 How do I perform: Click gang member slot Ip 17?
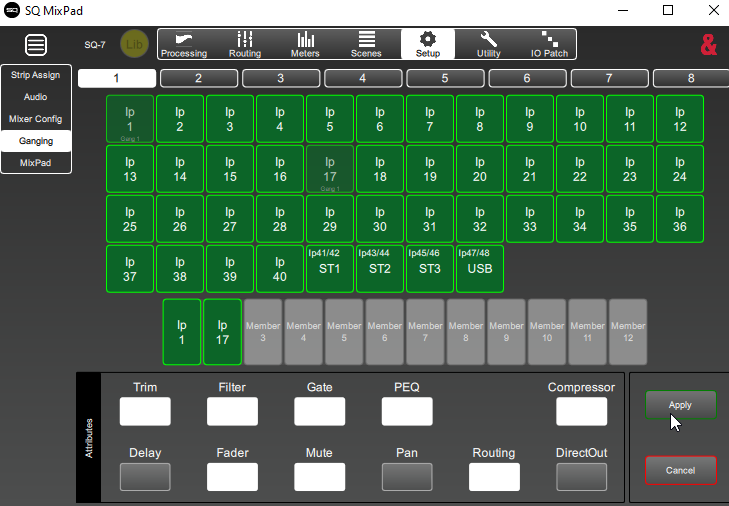[222, 332]
